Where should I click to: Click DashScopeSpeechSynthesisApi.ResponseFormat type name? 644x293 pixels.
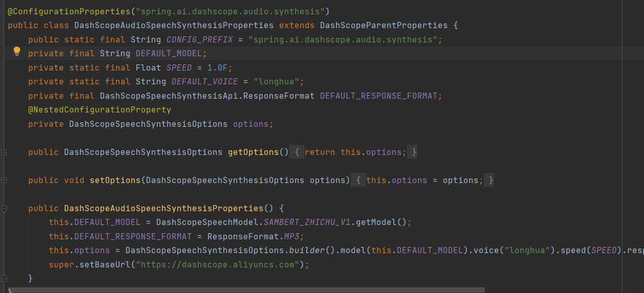(207, 96)
